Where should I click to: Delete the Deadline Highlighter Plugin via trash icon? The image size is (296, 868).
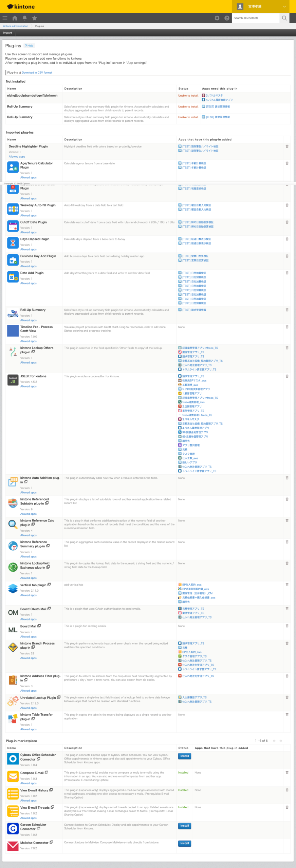(x=287, y=146)
